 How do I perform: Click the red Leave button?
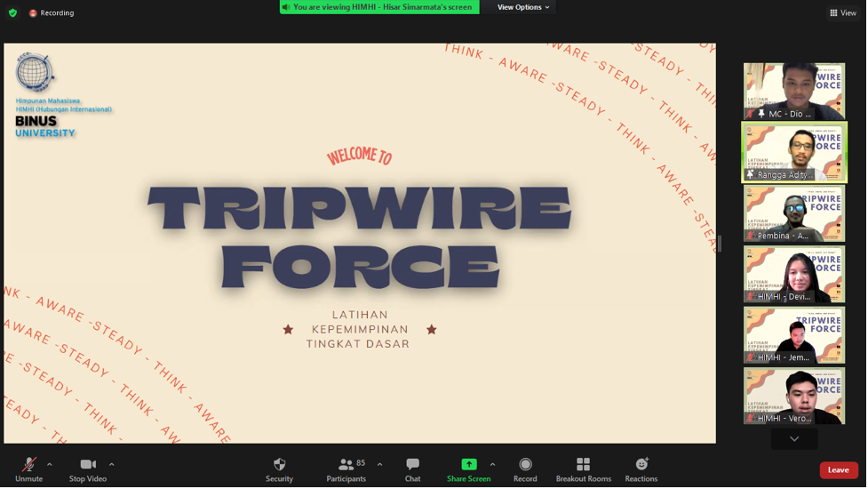click(838, 470)
